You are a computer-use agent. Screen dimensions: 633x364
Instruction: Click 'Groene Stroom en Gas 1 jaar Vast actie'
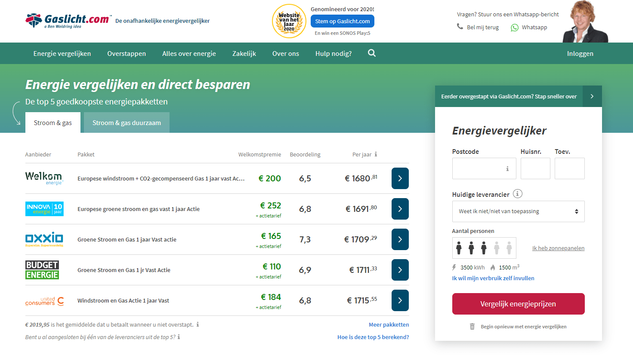click(127, 239)
